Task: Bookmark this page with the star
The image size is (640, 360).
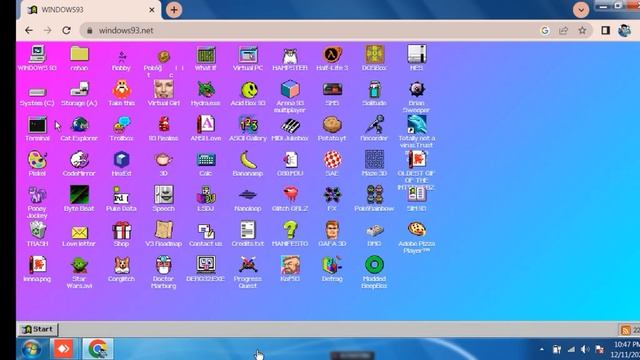Action: click(582, 30)
